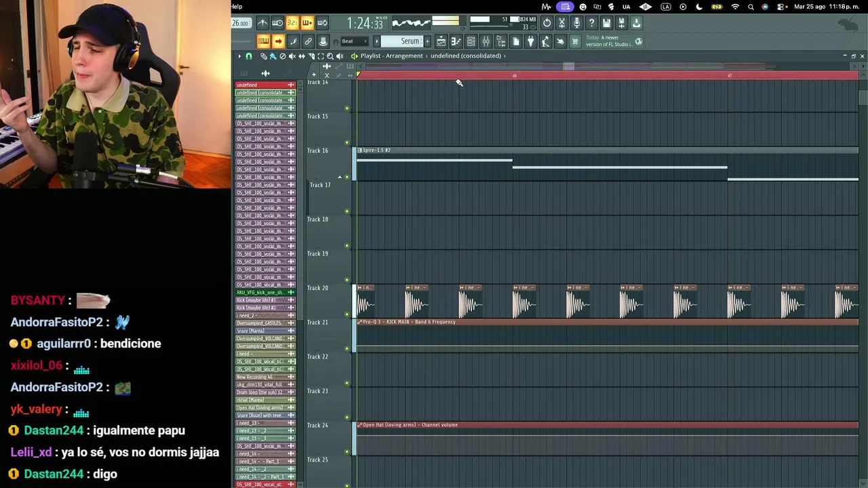Toggle the loop recording button

pos(322,23)
